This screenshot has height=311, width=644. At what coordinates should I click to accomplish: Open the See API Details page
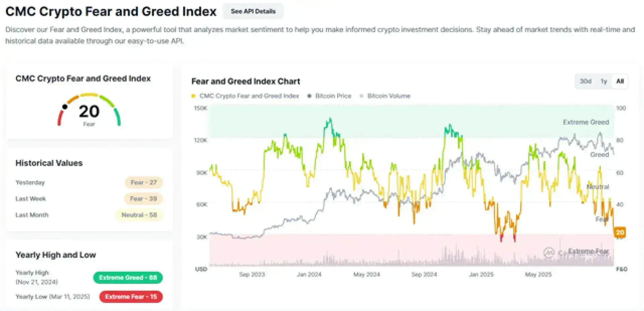coord(253,11)
